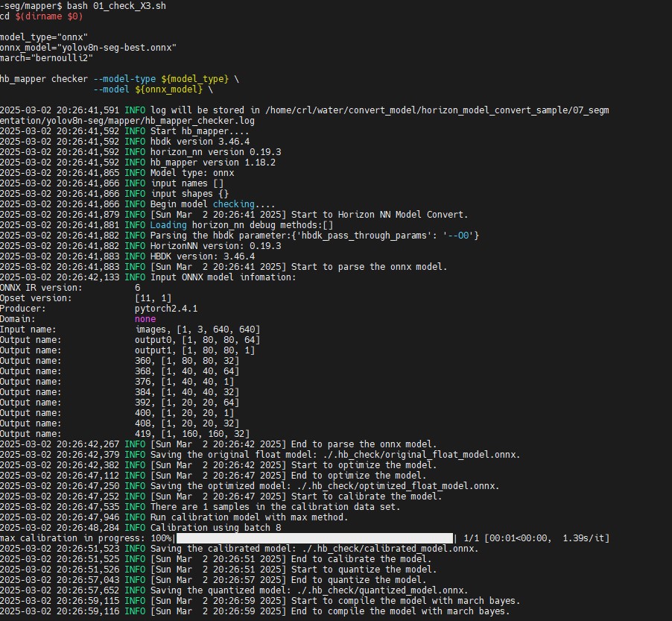The width and height of the screenshot is (672, 621).
Task: Click the bernoulli2 march value
Action: [63, 57]
